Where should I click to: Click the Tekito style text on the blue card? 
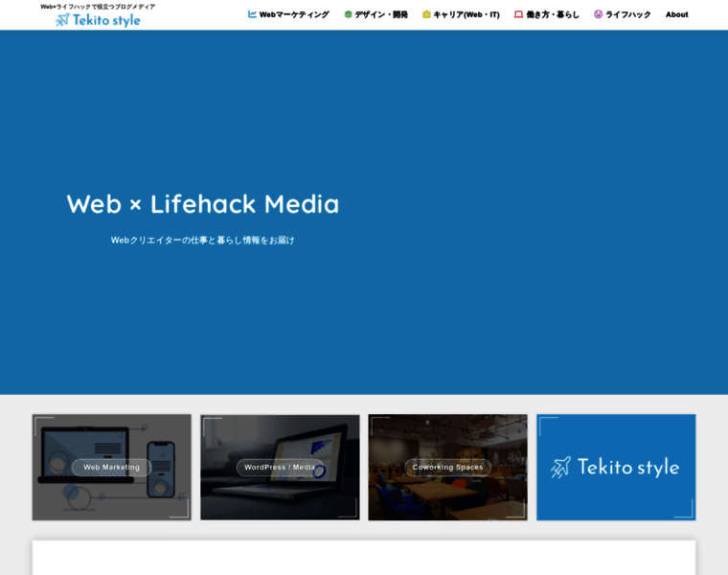pyautogui.click(x=627, y=468)
